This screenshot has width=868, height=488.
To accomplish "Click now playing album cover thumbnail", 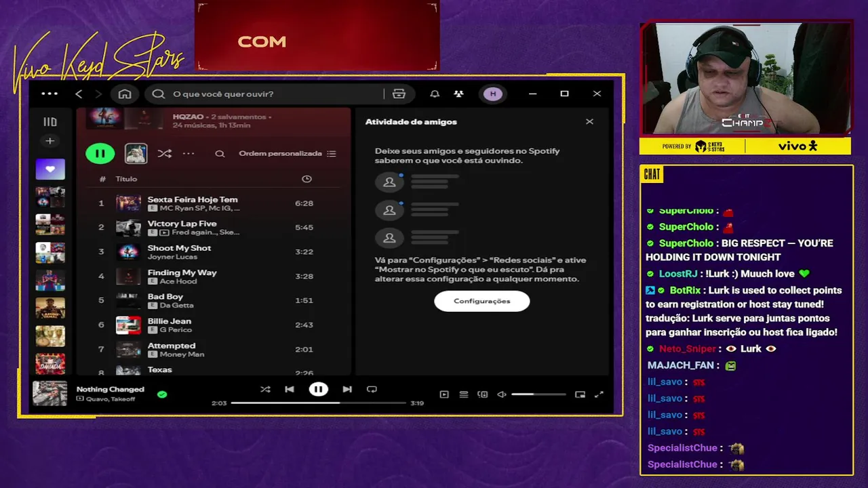I will [x=50, y=393].
